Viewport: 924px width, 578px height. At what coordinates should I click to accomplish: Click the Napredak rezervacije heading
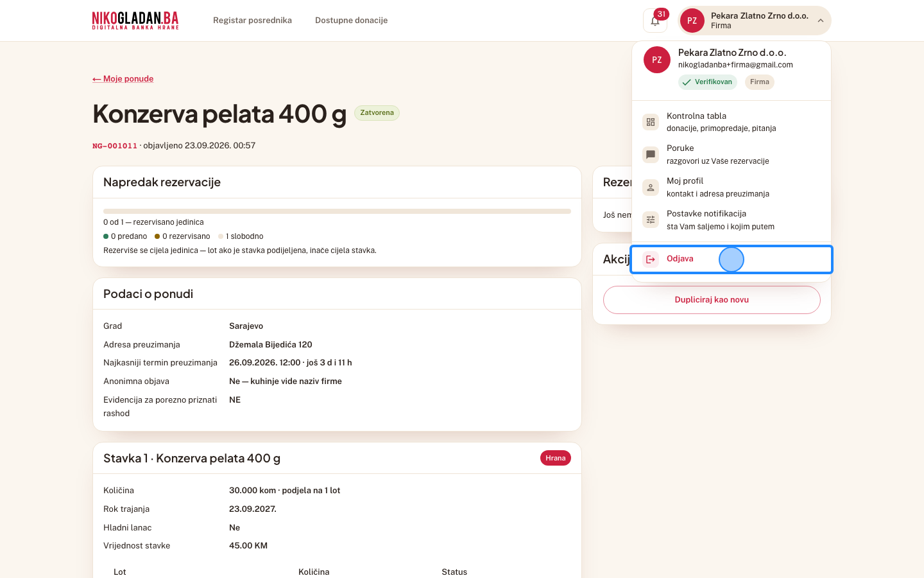(162, 182)
